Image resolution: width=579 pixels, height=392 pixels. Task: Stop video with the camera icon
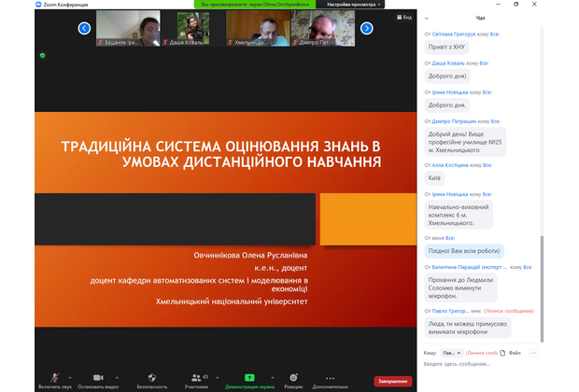98,377
